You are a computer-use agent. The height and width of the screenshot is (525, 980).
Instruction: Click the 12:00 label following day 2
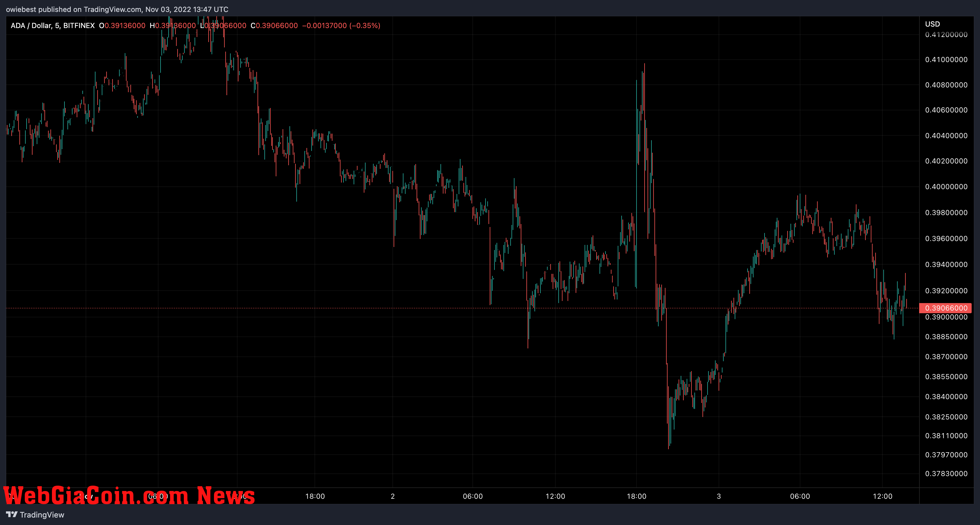click(555, 496)
